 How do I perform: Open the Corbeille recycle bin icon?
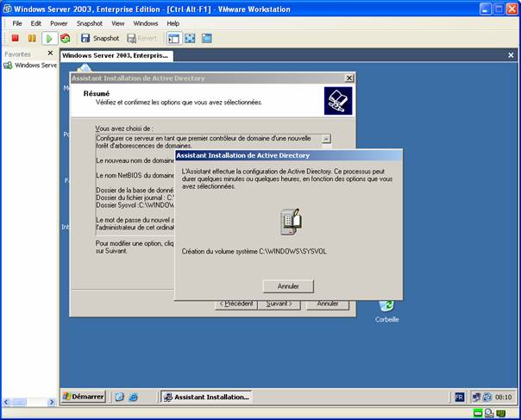pos(386,311)
